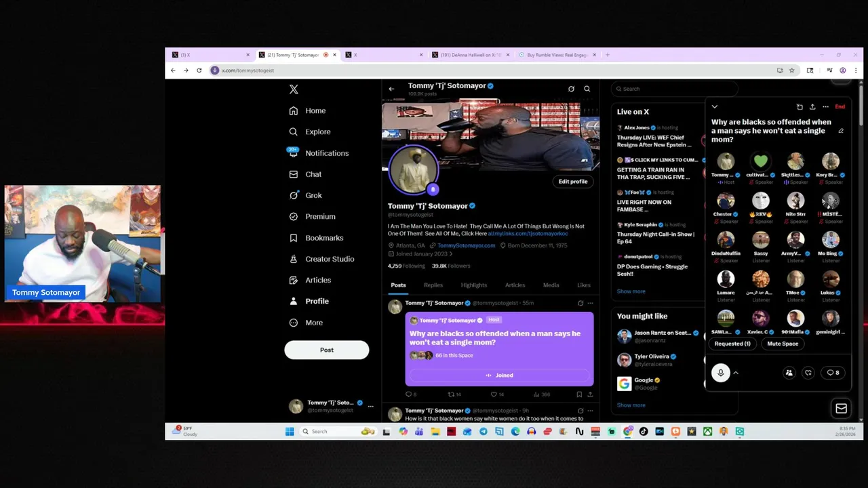Switch to the Replies tab
The image size is (868, 488).
coord(433,285)
